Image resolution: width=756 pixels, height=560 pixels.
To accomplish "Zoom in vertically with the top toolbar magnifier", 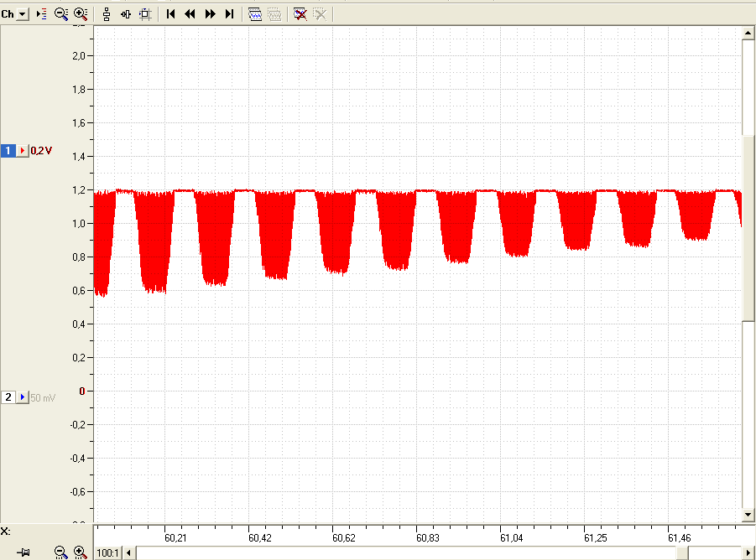I will coord(81,14).
